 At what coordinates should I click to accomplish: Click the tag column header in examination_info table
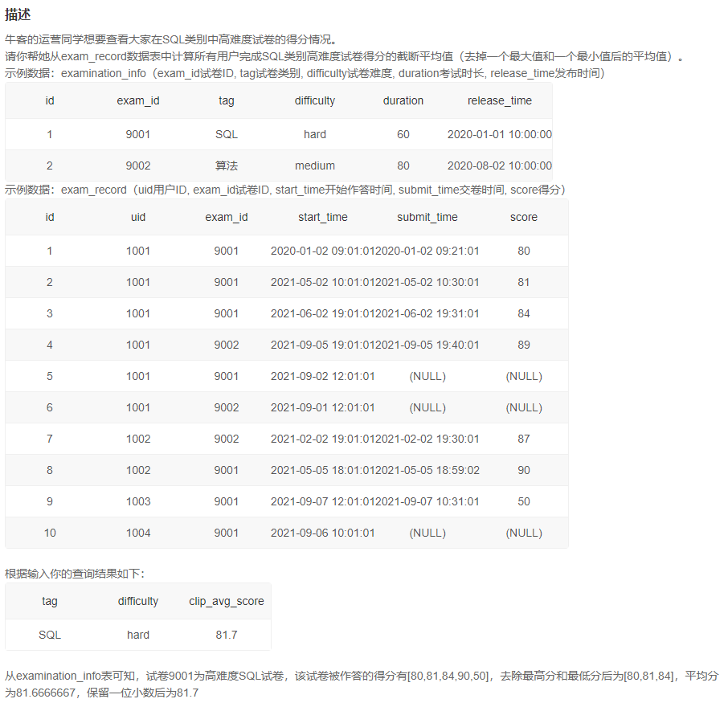point(226,100)
